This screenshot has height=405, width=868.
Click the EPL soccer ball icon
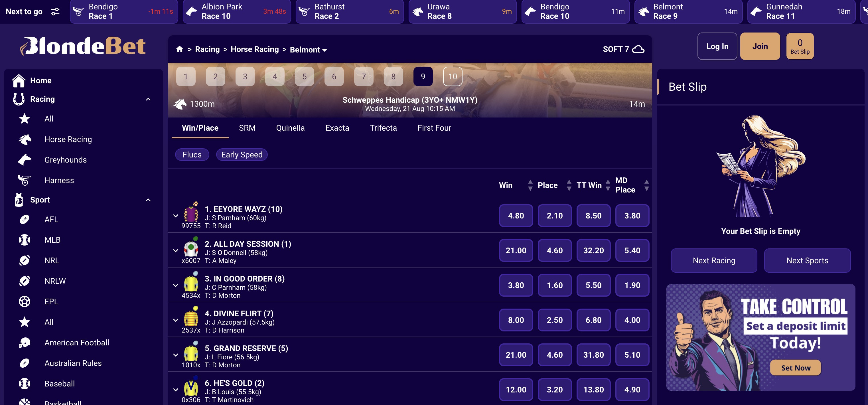[24, 301]
